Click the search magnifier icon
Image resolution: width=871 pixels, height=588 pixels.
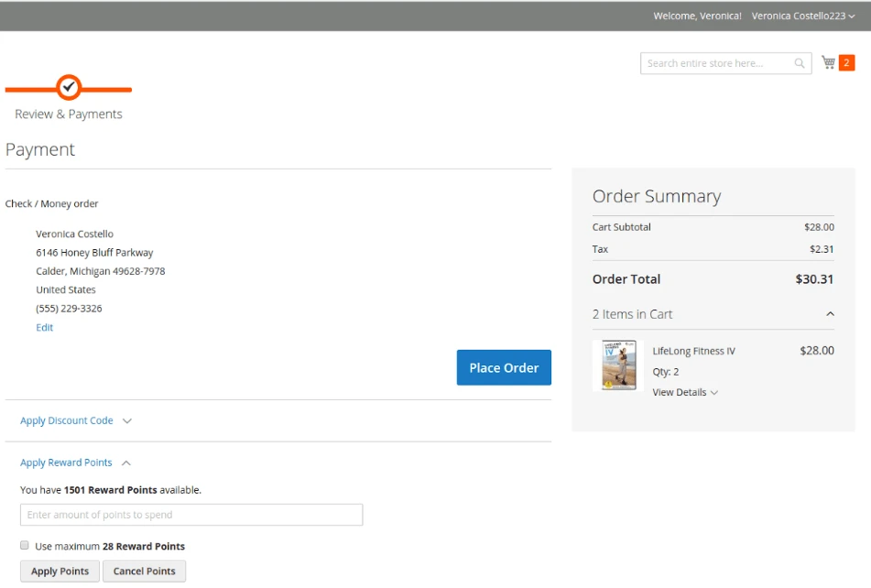(800, 63)
